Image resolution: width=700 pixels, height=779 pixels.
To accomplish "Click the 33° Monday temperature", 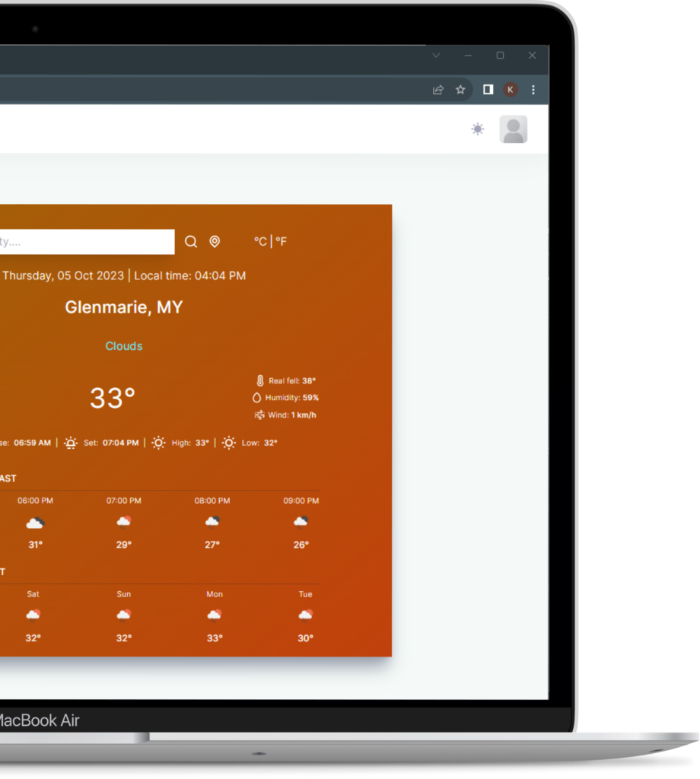I will pyautogui.click(x=215, y=638).
